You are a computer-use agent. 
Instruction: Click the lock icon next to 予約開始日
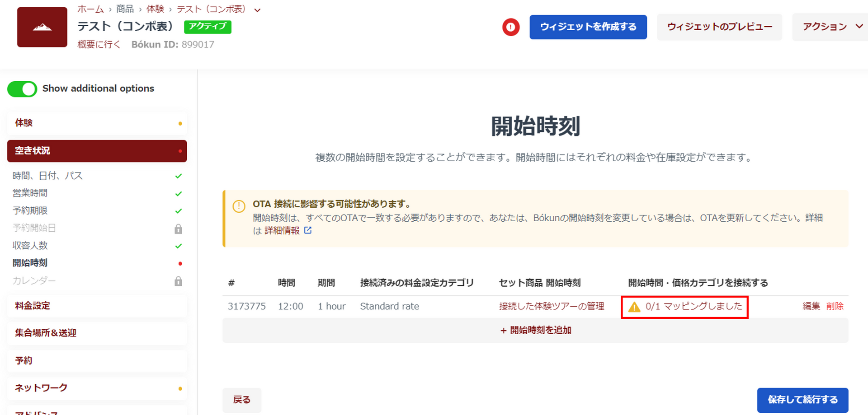coord(178,229)
